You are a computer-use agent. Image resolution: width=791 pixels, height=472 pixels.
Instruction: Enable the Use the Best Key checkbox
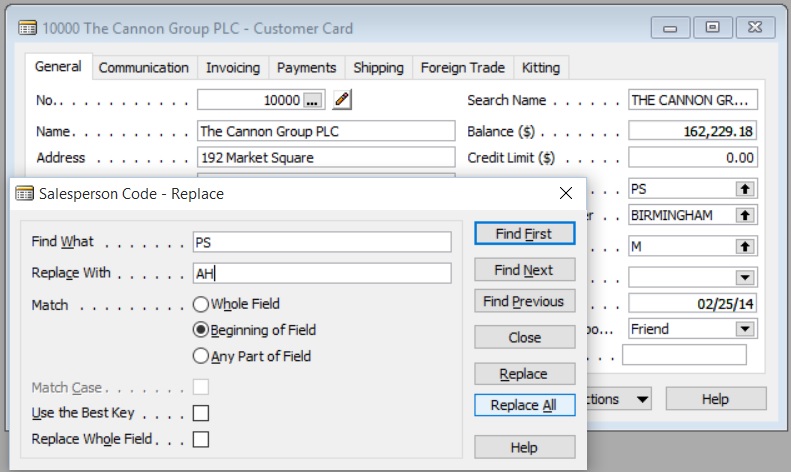(201, 413)
